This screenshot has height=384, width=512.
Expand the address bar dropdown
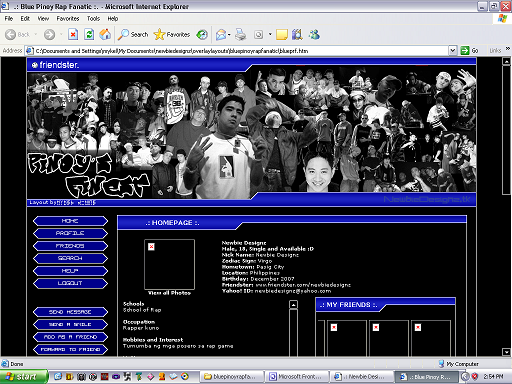pos(453,51)
